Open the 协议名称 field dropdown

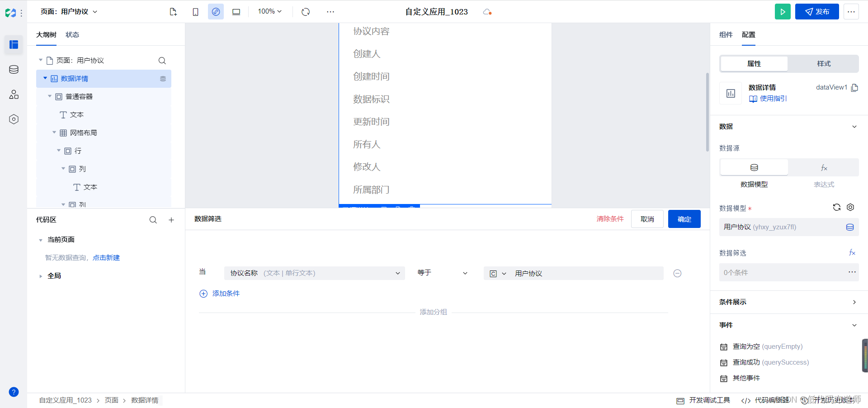(x=315, y=273)
